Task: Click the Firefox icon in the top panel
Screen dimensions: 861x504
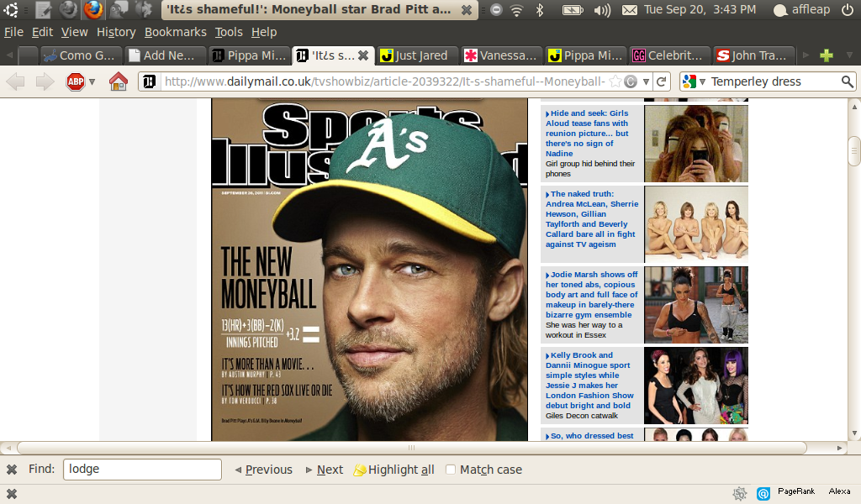Action: (93, 9)
